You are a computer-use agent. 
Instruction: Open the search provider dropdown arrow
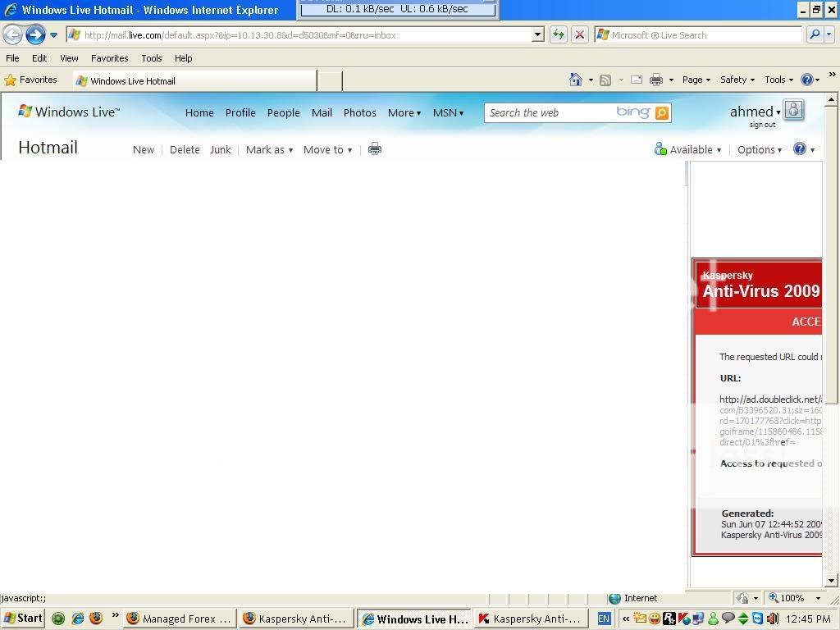coord(829,34)
